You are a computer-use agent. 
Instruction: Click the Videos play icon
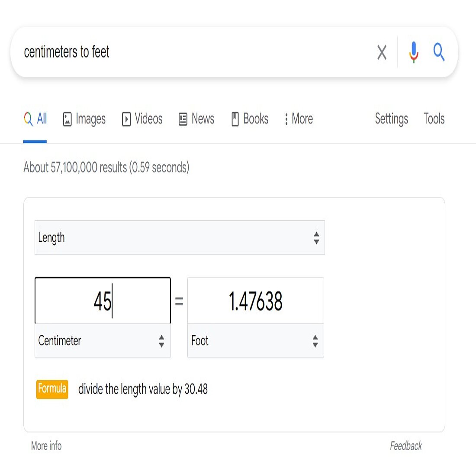tap(126, 119)
